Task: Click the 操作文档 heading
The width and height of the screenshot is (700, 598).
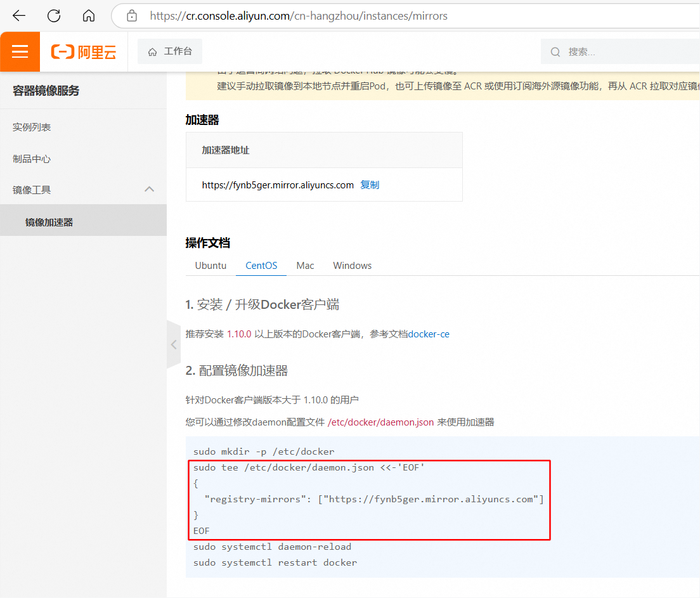Action: coord(207,243)
